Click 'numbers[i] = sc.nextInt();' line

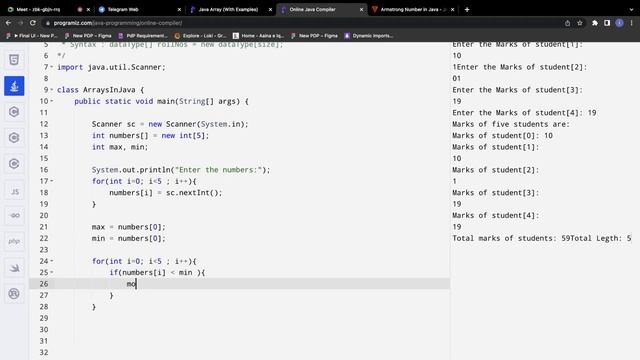tap(166, 193)
